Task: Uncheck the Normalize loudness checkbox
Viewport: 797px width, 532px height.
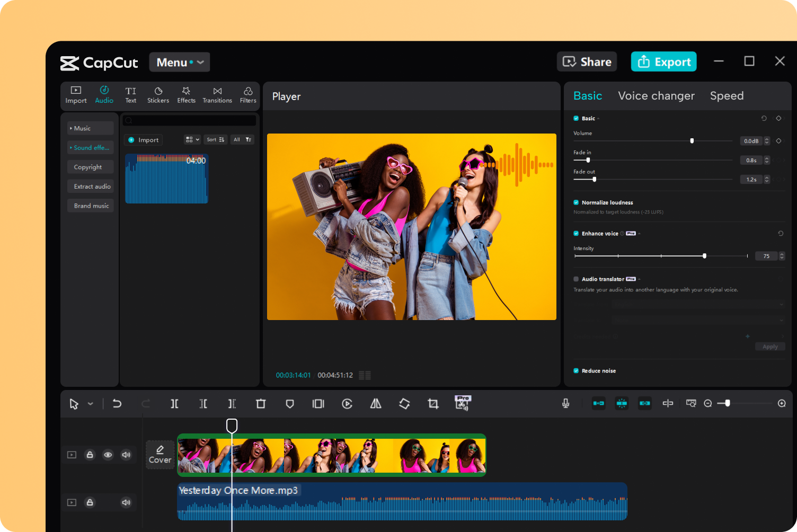Action: pos(575,202)
